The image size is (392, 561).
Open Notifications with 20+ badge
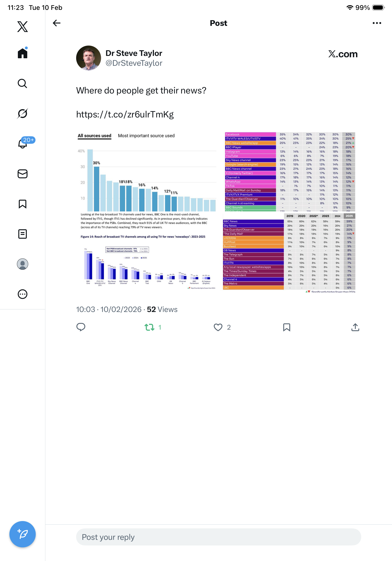(23, 144)
